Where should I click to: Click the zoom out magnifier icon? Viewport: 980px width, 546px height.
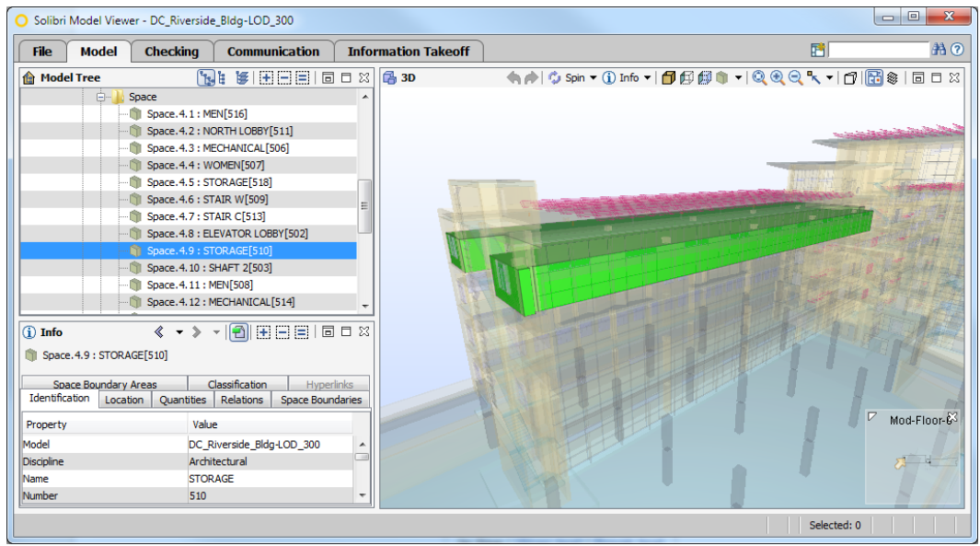pyautogui.click(x=795, y=77)
